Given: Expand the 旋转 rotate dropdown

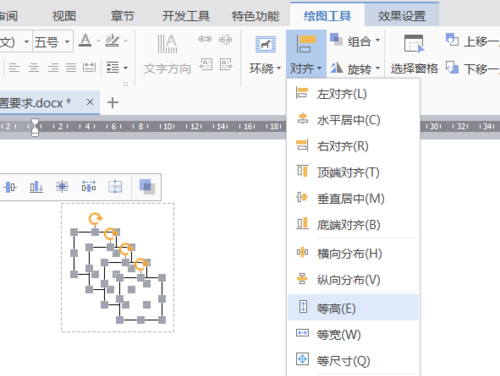Looking at the screenshot, I should [378, 68].
